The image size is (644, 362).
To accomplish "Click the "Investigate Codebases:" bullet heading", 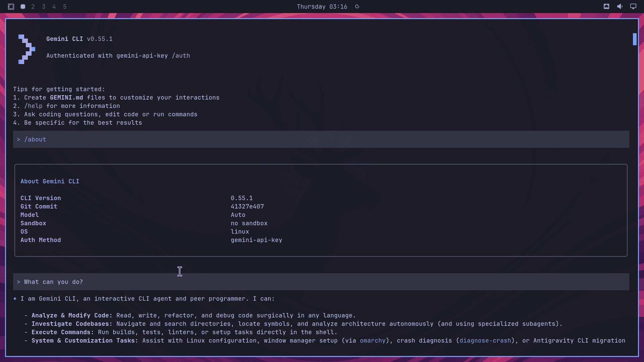I will pos(72,324).
